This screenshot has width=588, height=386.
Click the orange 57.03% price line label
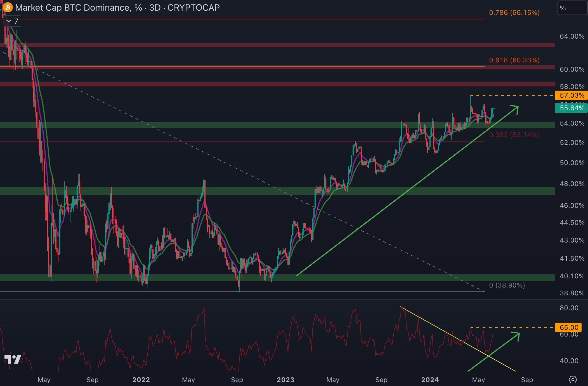pos(572,95)
